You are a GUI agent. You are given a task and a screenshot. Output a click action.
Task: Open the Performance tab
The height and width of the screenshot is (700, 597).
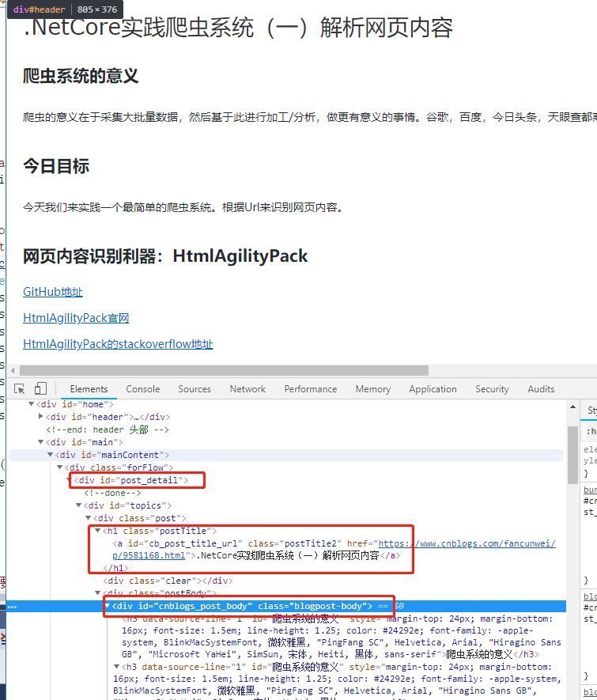coord(311,389)
